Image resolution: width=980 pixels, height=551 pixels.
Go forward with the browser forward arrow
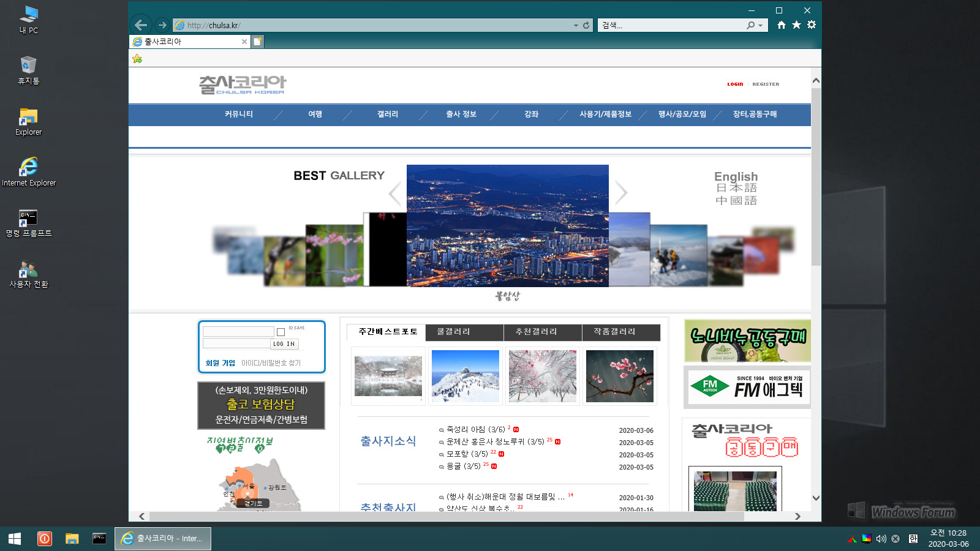(x=162, y=25)
